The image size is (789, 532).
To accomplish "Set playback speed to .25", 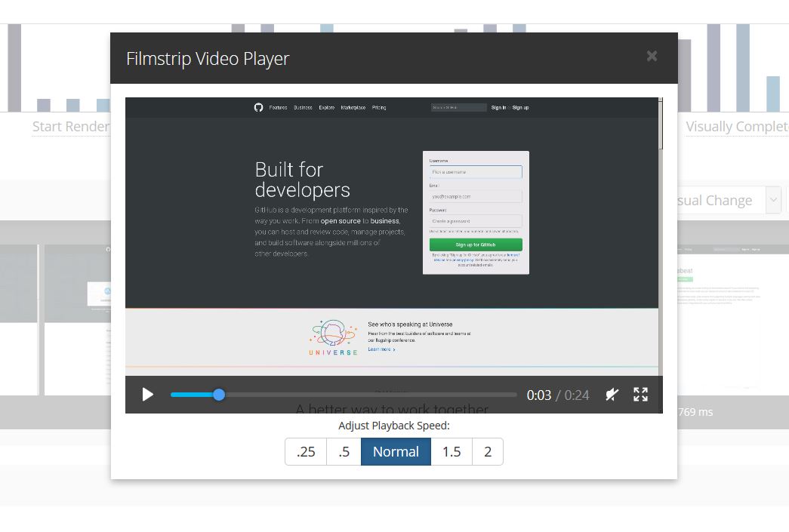I will coord(306,451).
